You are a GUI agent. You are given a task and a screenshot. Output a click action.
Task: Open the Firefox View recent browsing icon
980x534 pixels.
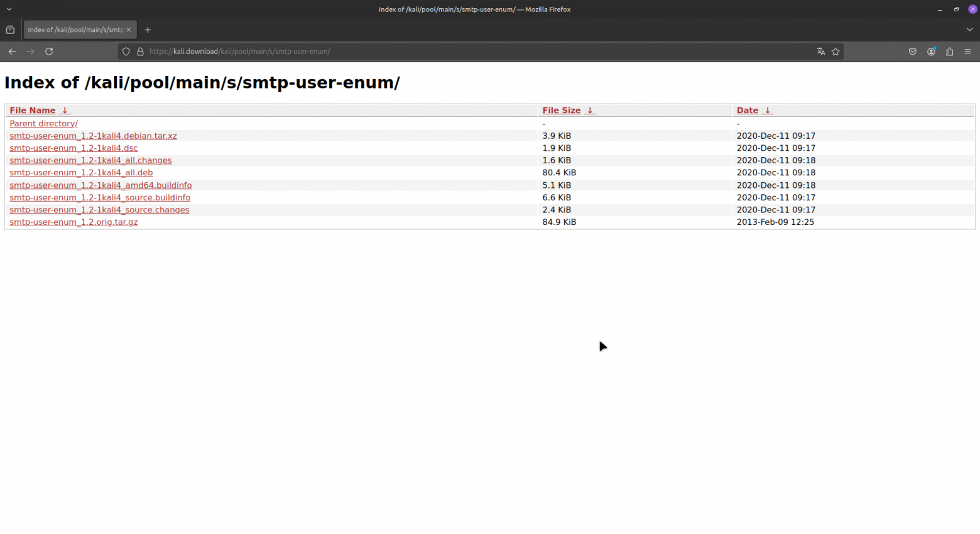tap(10, 30)
